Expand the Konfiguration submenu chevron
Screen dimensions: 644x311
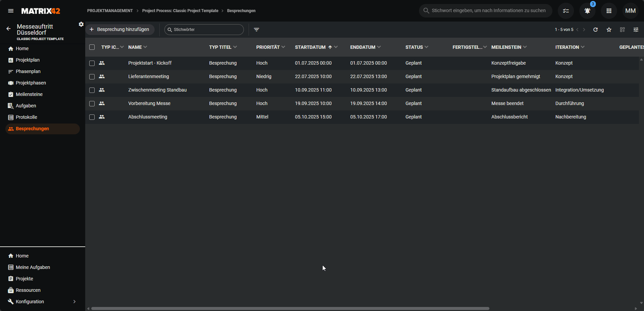(74, 302)
